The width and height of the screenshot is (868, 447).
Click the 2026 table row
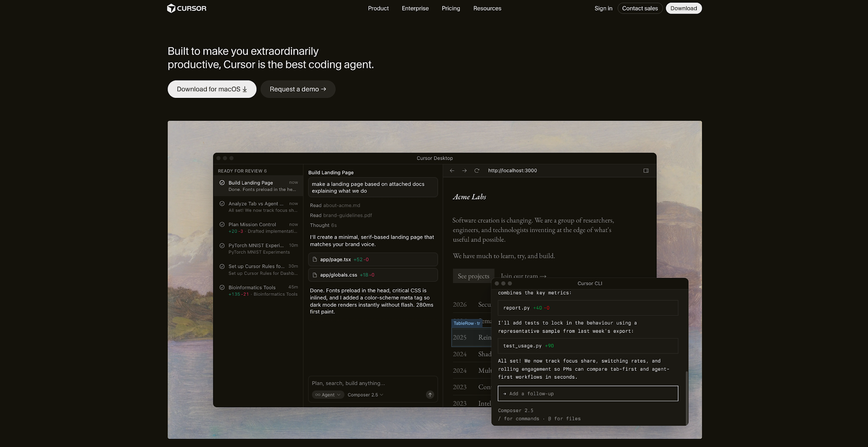click(472, 304)
